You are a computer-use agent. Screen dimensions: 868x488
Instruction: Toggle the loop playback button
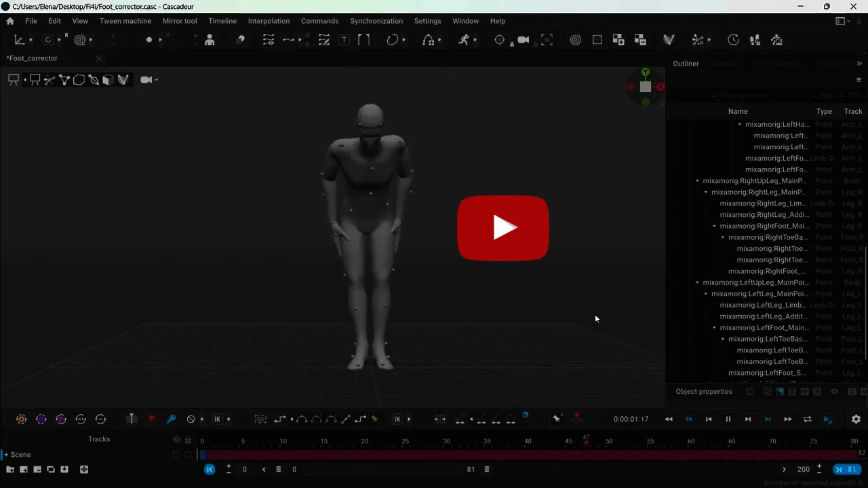[807, 420]
